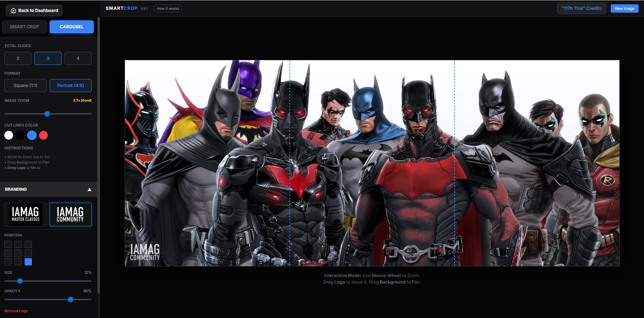
Task: Choose the IAMAG Community logo
Action: coord(70,214)
